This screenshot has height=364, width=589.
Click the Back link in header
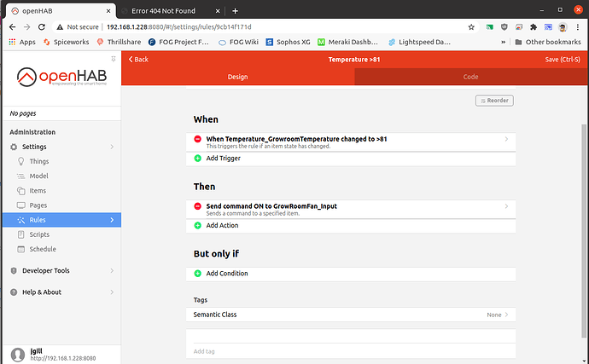(138, 59)
